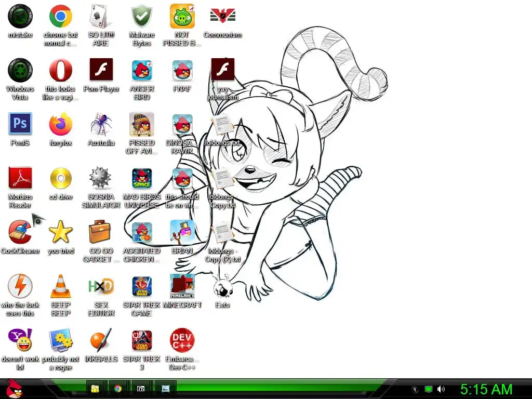Select the Flash icon above 'Player' label
Image resolution: width=532 pixels, height=399 pixels.
coord(101,69)
